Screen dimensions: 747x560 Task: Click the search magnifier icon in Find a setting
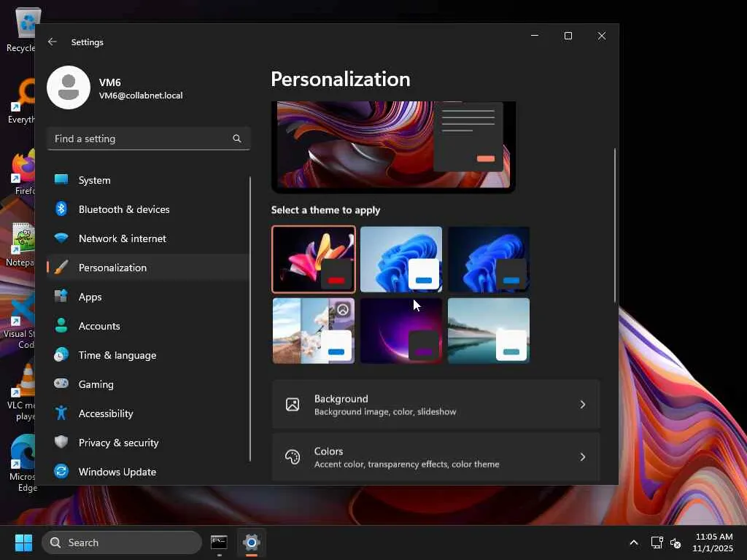point(236,139)
